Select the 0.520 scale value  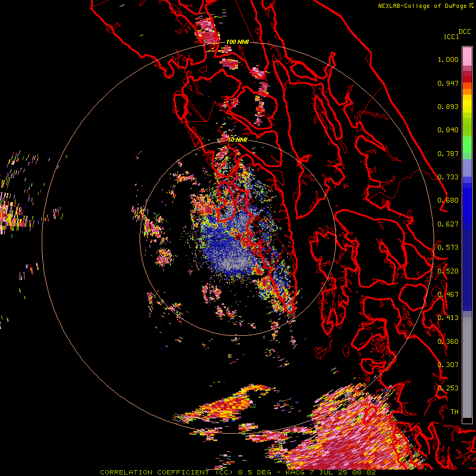pos(448,271)
